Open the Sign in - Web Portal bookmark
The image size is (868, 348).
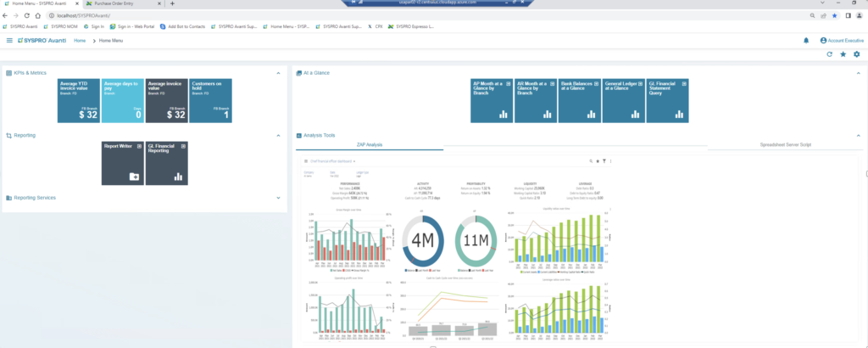pos(132,26)
